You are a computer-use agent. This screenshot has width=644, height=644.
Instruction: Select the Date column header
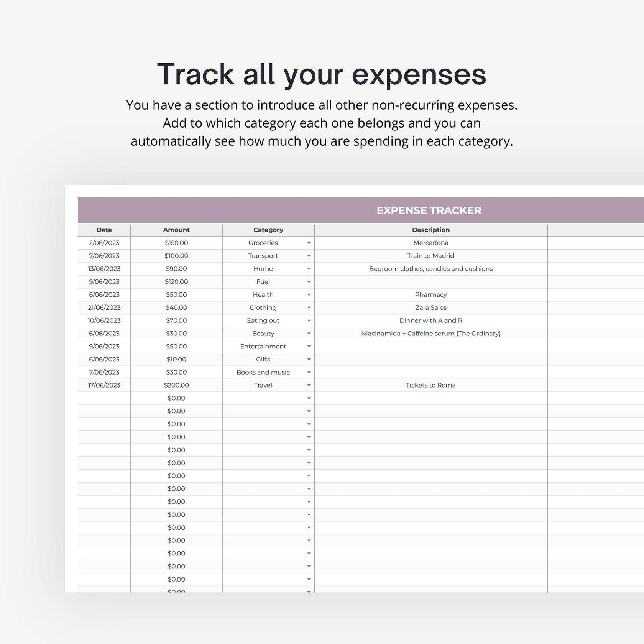(103, 230)
